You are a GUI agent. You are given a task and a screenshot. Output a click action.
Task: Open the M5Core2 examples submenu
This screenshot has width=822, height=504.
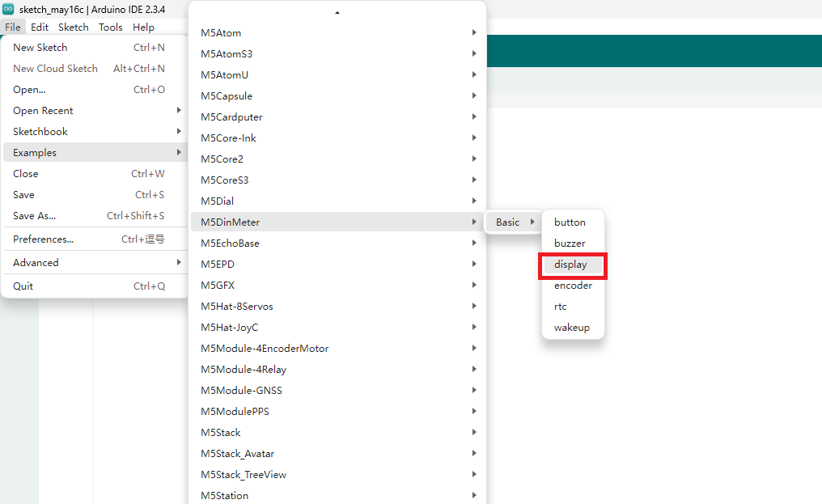[x=337, y=159]
